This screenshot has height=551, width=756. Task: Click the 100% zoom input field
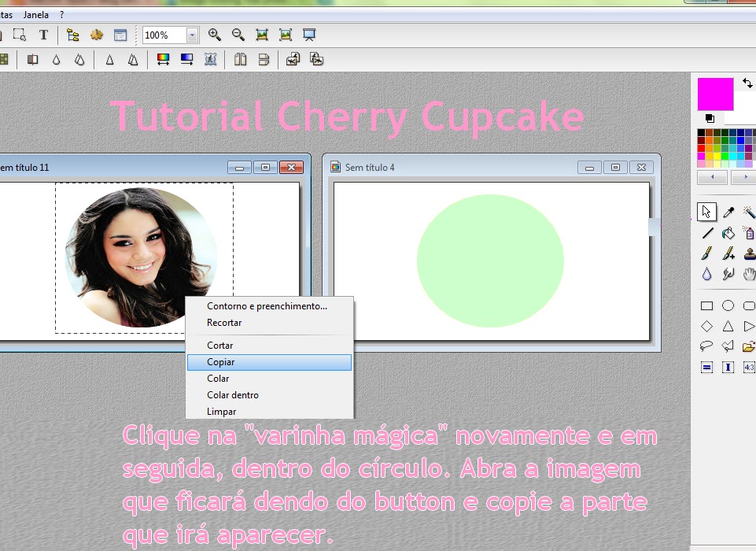tap(164, 35)
